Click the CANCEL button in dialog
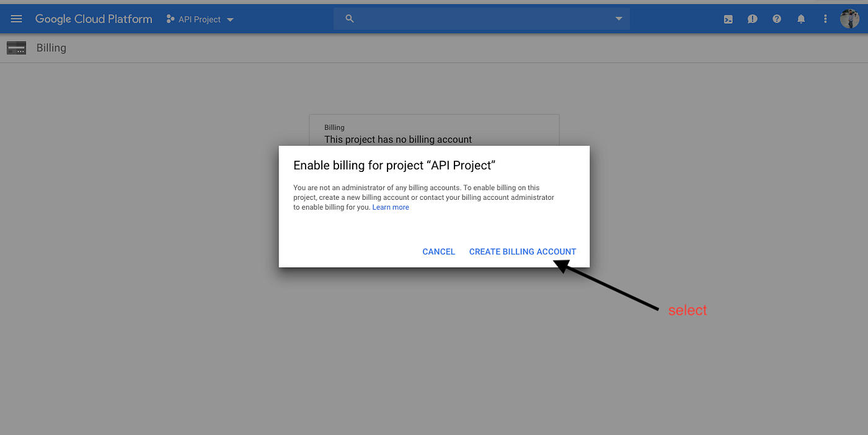868x435 pixels. pyautogui.click(x=439, y=251)
